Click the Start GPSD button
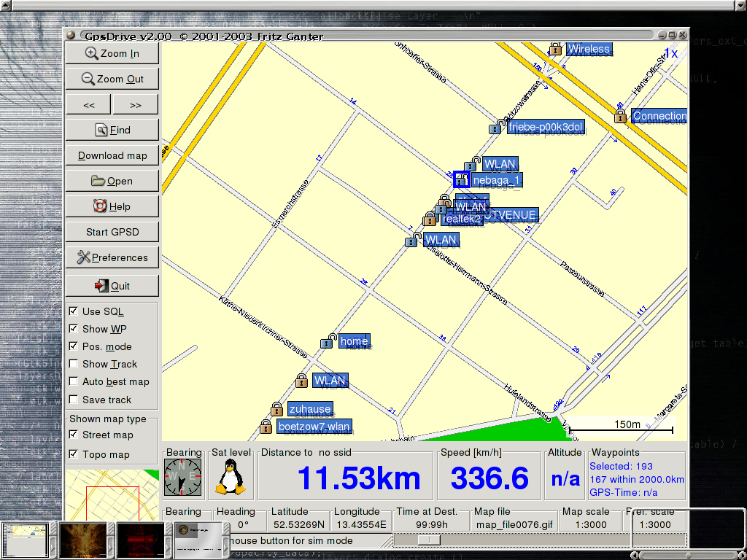Image resolution: width=747 pixels, height=560 pixels. coord(112,232)
